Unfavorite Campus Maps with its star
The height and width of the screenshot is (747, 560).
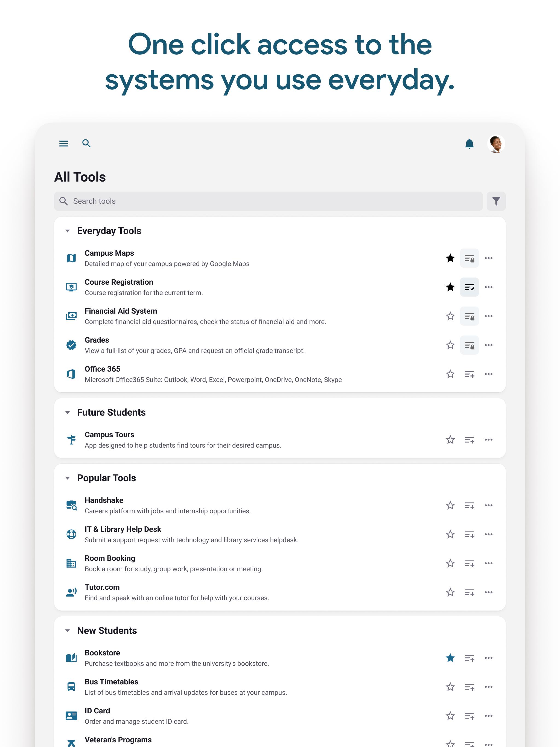450,258
